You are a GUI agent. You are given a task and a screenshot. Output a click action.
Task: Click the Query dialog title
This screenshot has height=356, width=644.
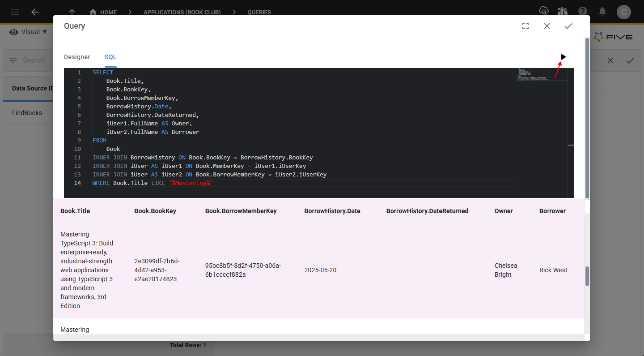(x=74, y=26)
